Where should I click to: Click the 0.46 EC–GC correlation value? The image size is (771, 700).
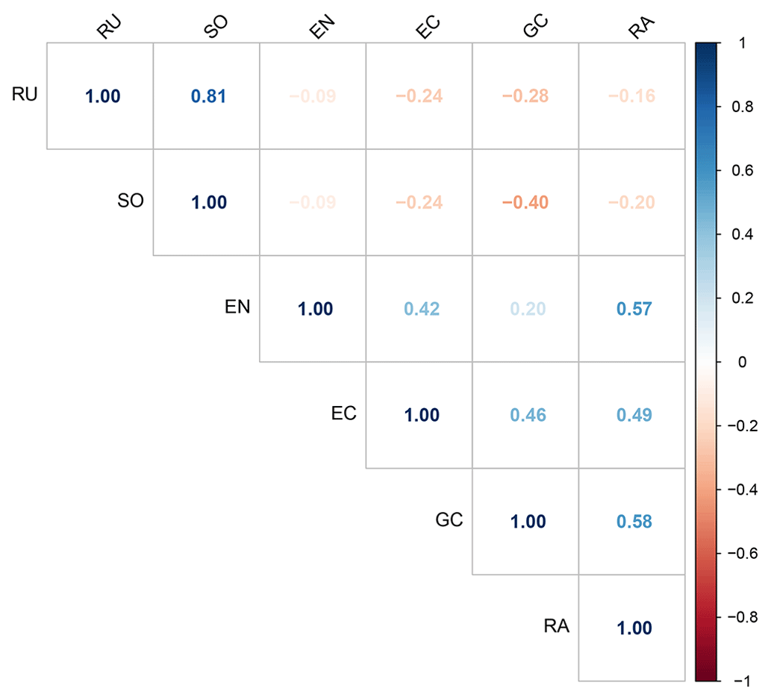tap(527, 415)
